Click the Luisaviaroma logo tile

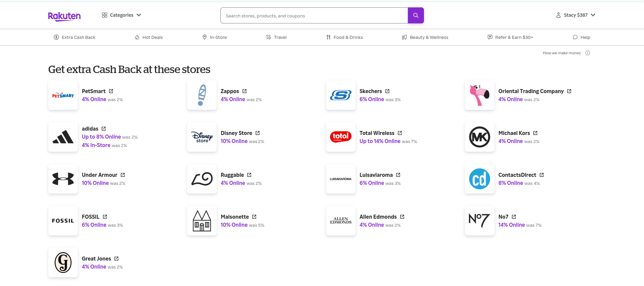[x=341, y=179]
